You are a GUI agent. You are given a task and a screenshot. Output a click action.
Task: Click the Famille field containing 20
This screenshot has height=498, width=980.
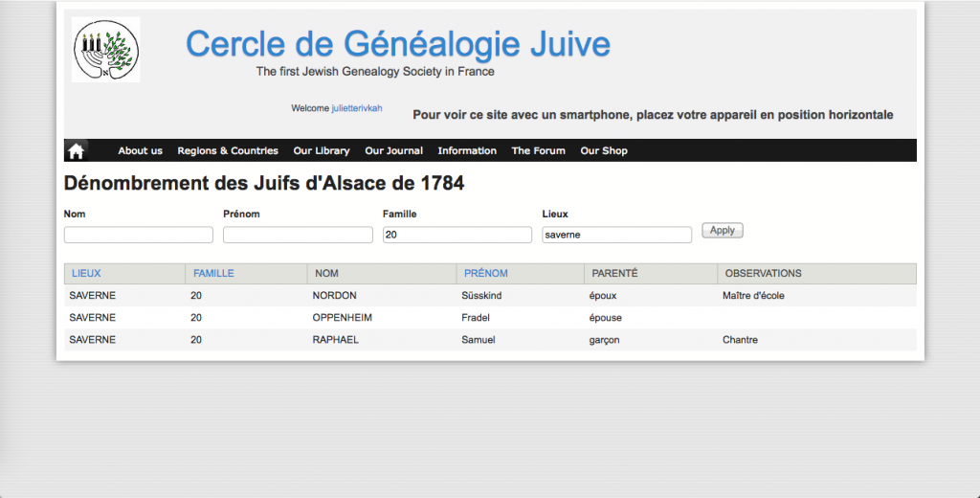point(457,235)
